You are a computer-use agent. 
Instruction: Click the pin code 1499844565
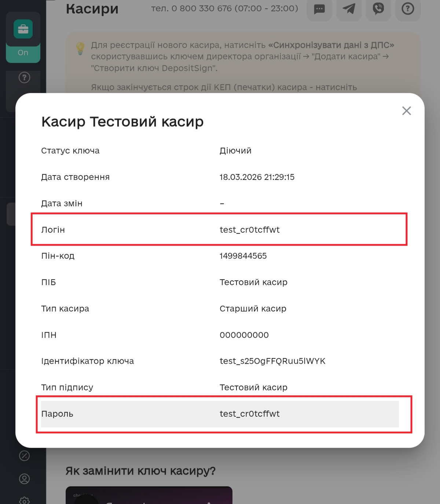coord(243,256)
